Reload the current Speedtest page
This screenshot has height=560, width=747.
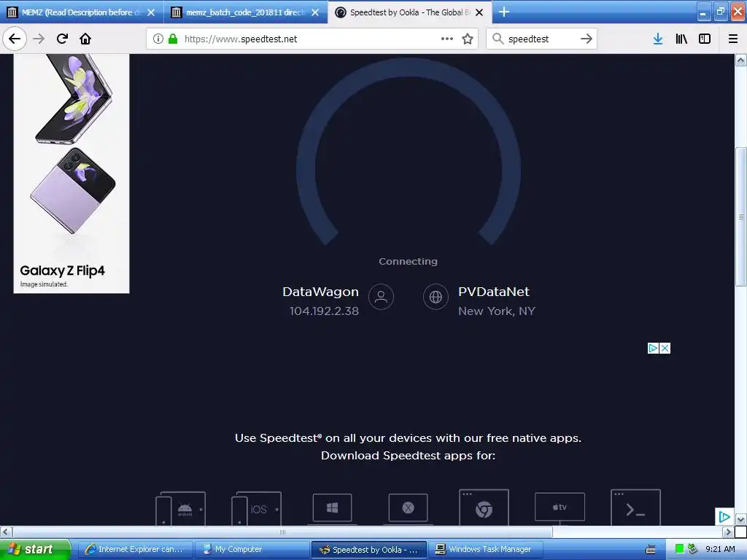click(62, 39)
